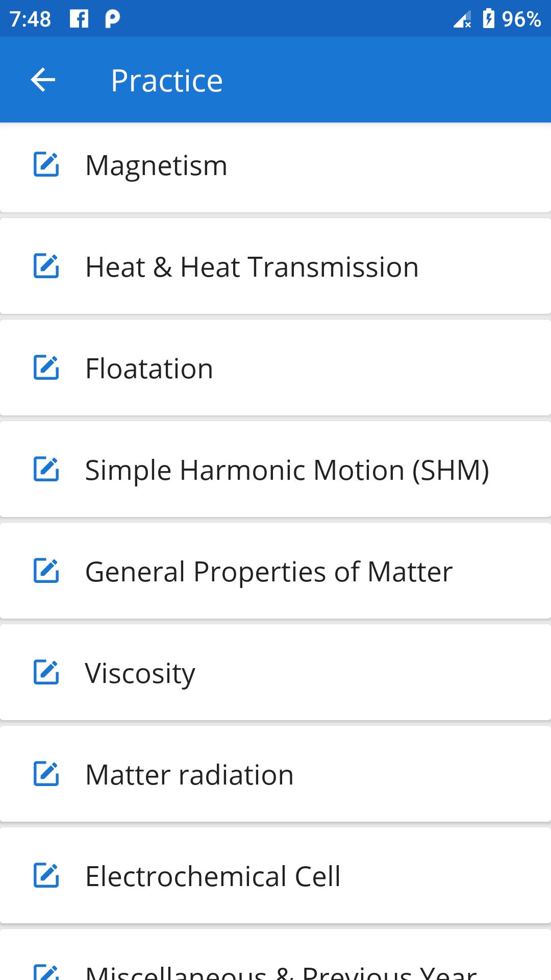The width and height of the screenshot is (551, 980).
Task: Open Matter radiation practice questions
Action: click(x=189, y=775)
